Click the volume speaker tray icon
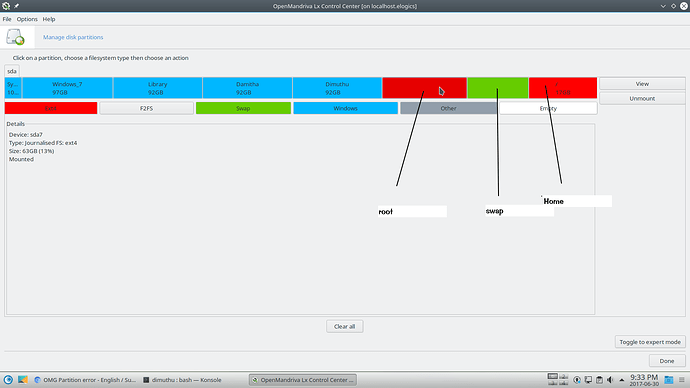Image resolution: width=690 pixels, height=388 pixels. [610, 380]
